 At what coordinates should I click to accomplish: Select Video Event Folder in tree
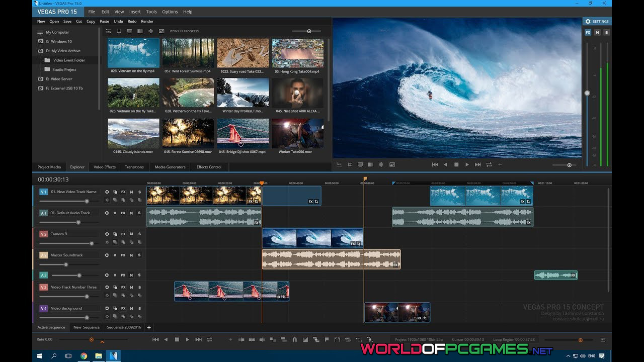pyautogui.click(x=69, y=60)
